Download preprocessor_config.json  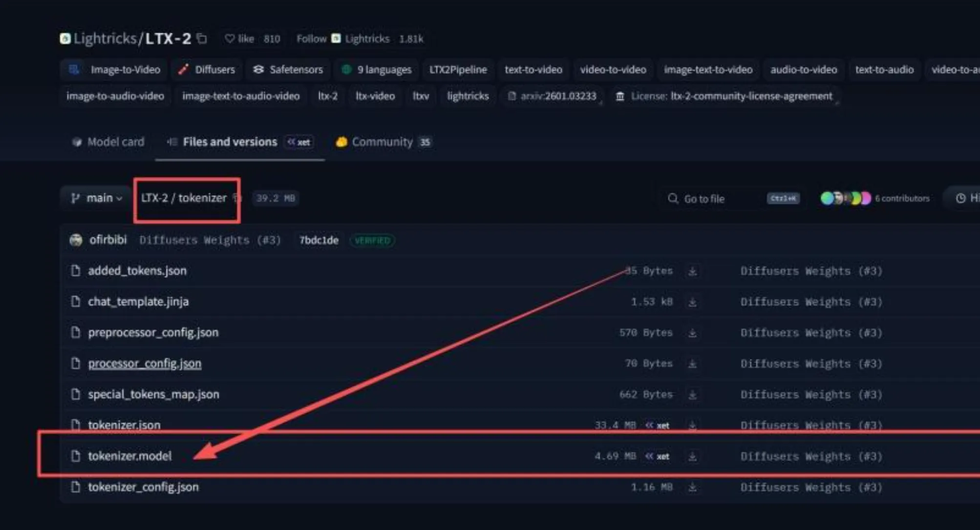pyautogui.click(x=692, y=333)
